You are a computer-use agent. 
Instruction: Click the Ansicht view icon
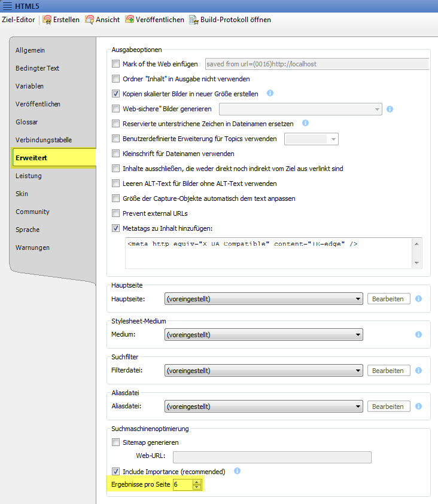tap(90, 20)
